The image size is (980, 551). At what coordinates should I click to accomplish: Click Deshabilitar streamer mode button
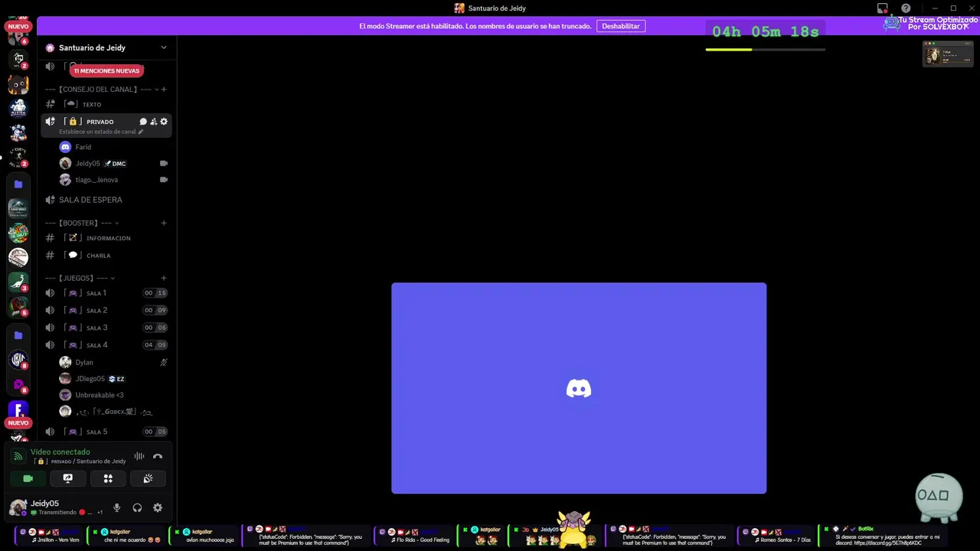621,26
